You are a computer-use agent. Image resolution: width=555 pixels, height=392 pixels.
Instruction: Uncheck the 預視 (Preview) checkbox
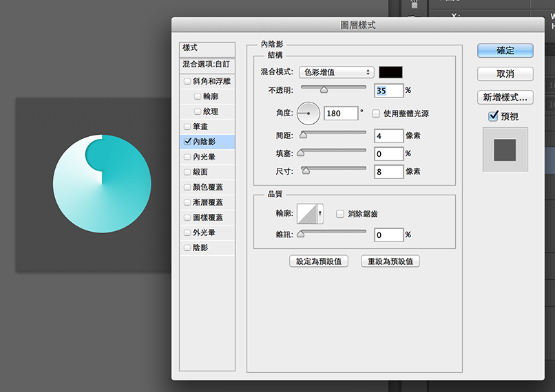tap(493, 117)
